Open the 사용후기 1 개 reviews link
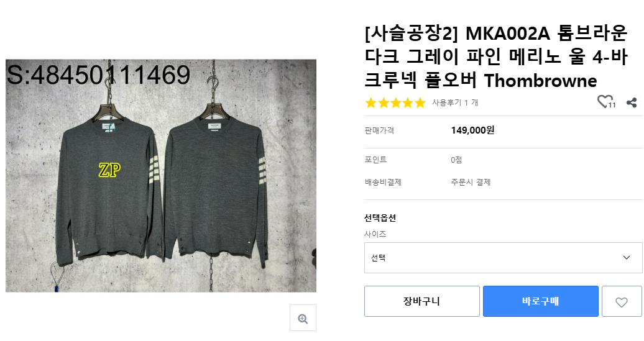 tap(455, 102)
